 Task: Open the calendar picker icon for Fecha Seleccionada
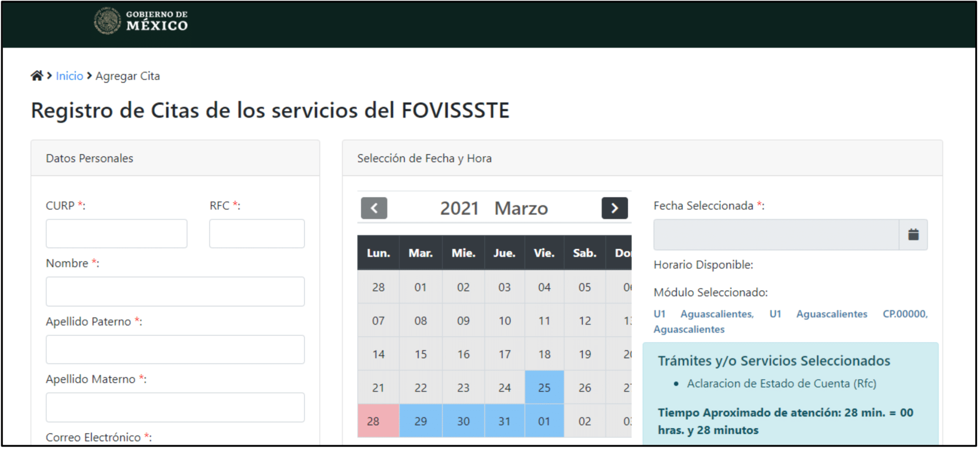pyautogui.click(x=913, y=234)
